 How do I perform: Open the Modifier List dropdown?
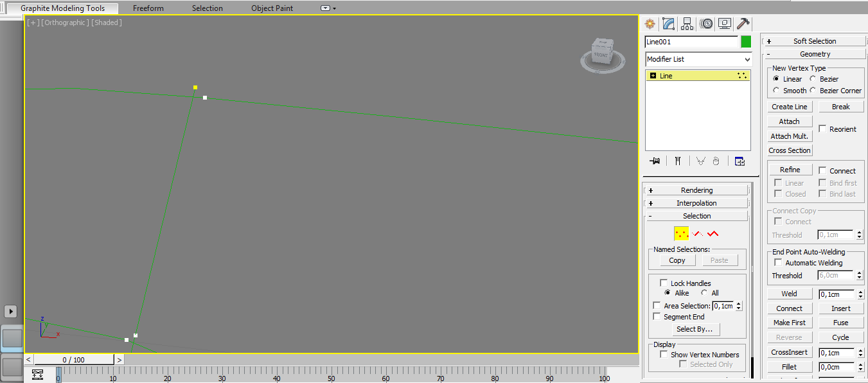[x=698, y=59]
